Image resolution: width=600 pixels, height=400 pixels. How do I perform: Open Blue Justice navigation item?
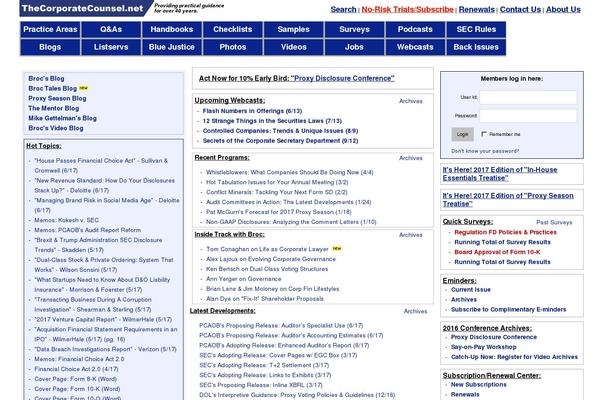pyautogui.click(x=172, y=47)
